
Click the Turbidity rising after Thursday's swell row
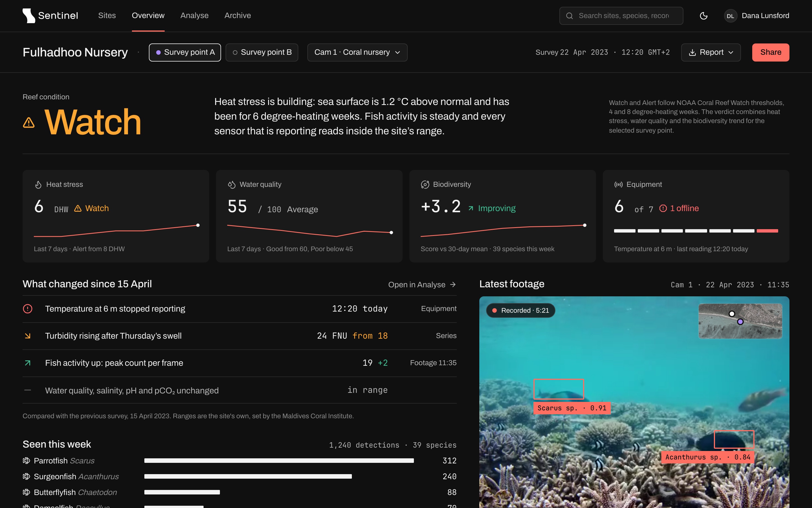(x=240, y=336)
